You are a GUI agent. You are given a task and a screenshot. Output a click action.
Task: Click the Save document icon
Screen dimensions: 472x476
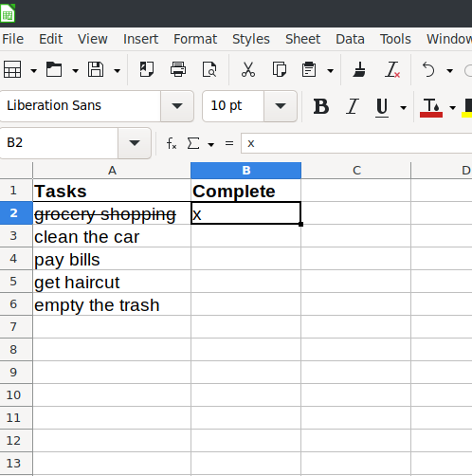coord(96,69)
